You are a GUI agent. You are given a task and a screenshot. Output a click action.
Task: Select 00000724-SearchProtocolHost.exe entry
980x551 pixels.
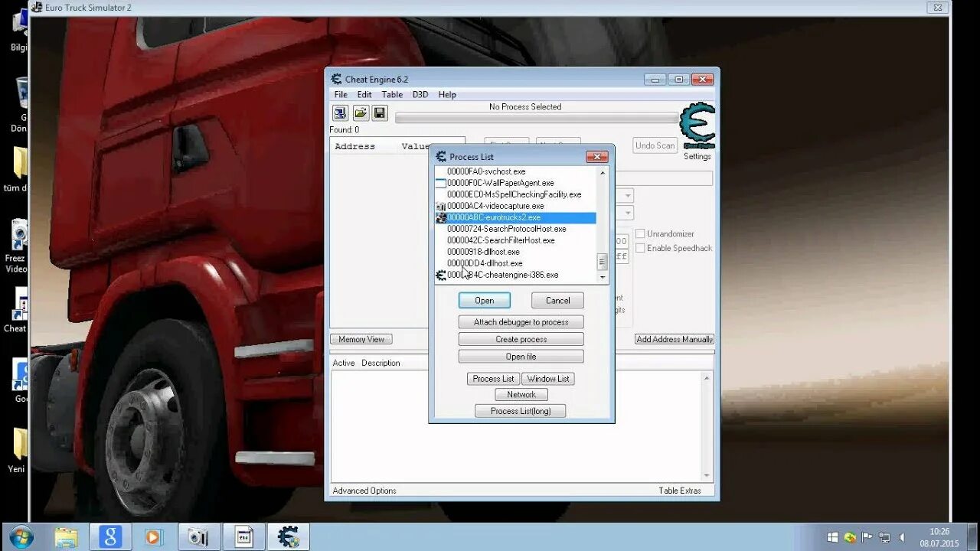pyautogui.click(x=507, y=229)
